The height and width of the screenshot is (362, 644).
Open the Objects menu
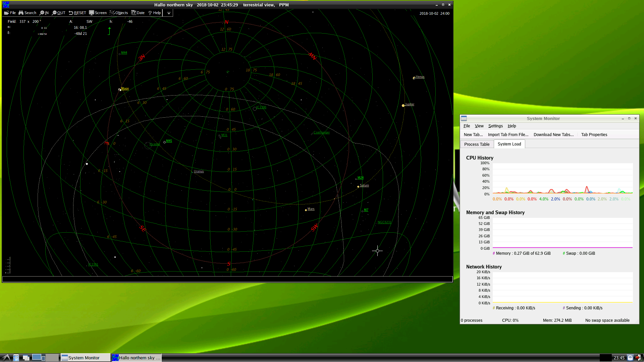point(119,13)
